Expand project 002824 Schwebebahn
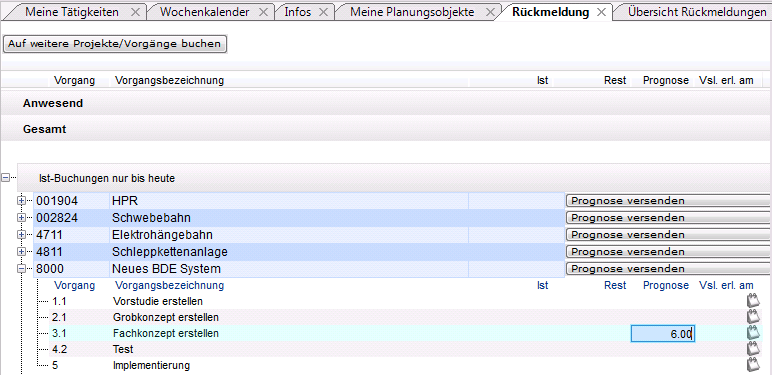 (x=21, y=218)
